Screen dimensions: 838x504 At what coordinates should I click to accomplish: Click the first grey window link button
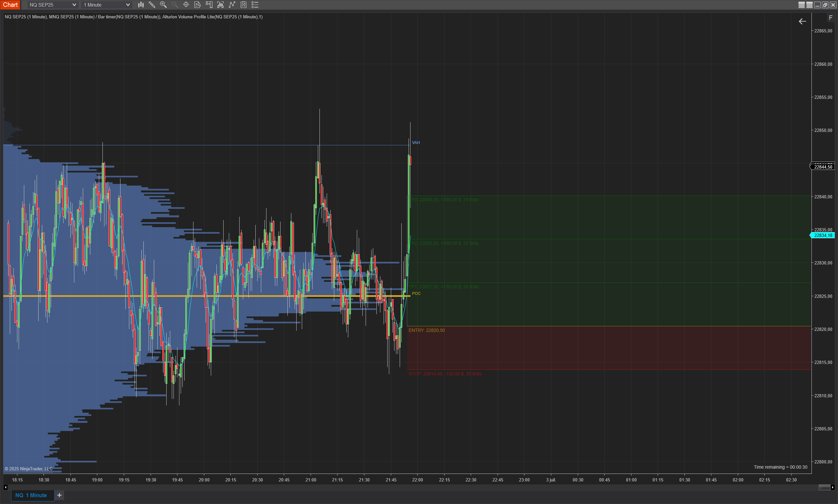[x=801, y=5]
